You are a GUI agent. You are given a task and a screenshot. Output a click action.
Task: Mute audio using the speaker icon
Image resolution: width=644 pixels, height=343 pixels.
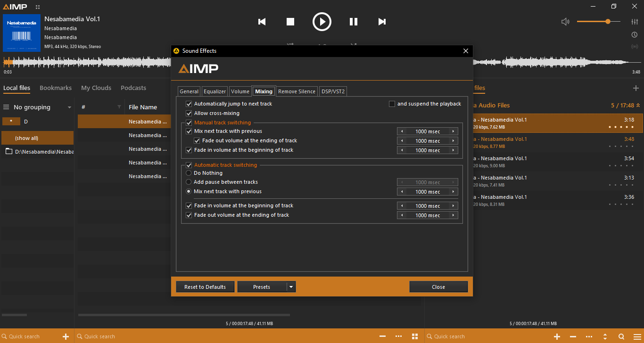point(565,22)
